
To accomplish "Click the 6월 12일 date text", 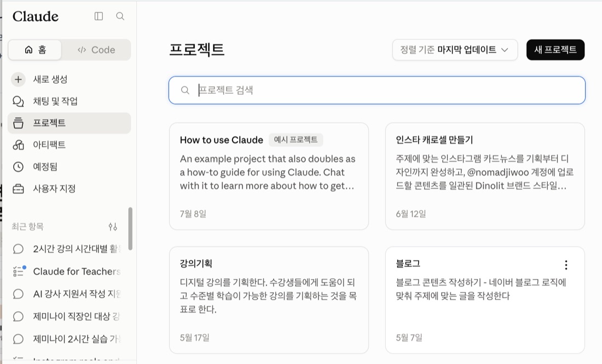I will 411,214.
